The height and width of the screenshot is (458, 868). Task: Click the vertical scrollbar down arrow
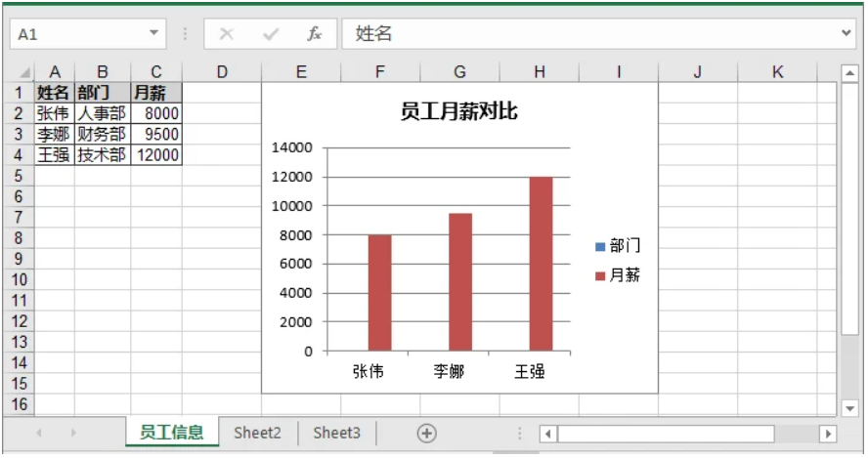(x=849, y=407)
